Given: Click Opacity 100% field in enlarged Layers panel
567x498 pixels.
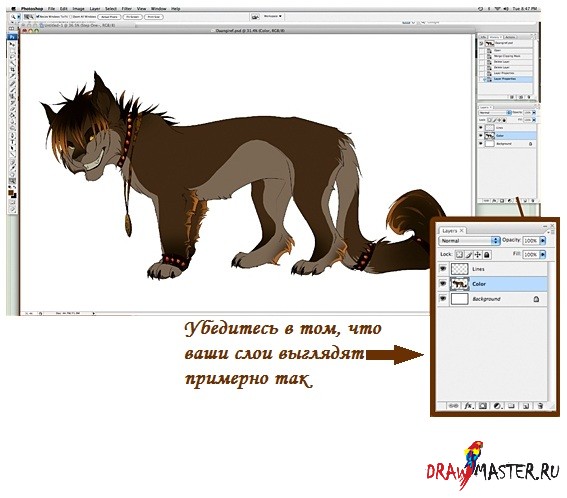Looking at the screenshot, I should click(530, 241).
